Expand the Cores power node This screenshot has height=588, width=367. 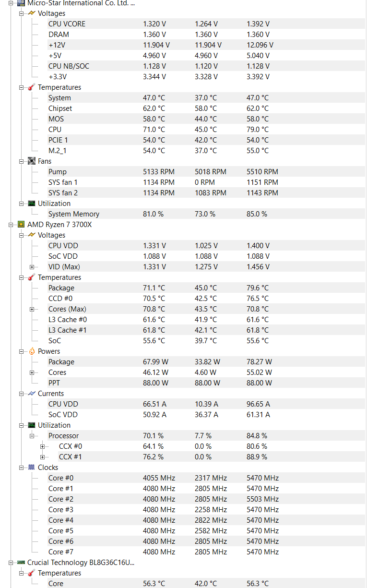pyautogui.click(x=32, y=372)
